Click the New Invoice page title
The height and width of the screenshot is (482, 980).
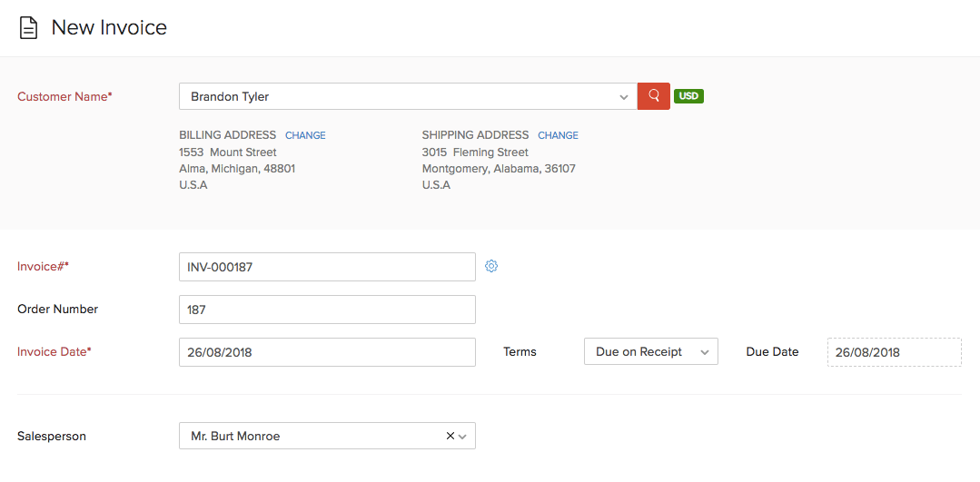click(x=109, y=28)
